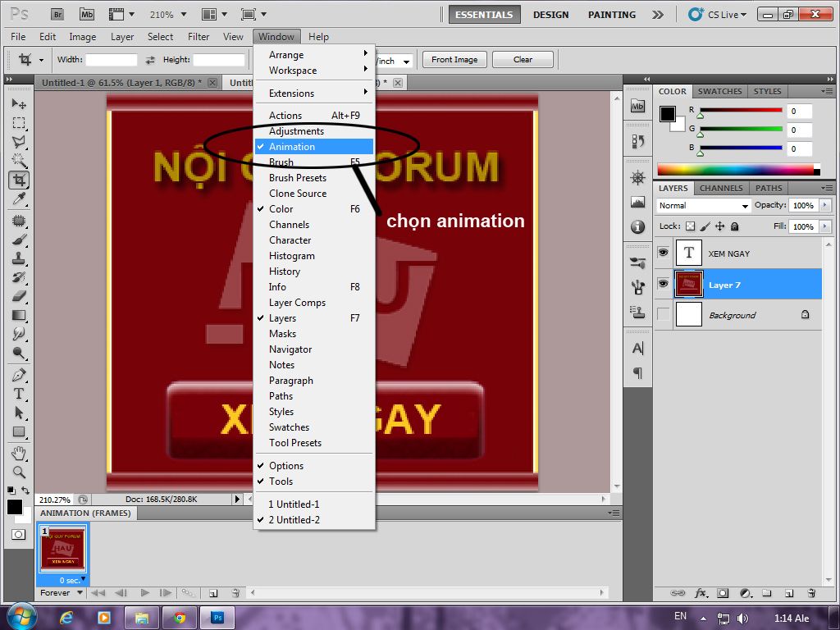Pick a color from the spectrum ramp

tap(737, 170)
